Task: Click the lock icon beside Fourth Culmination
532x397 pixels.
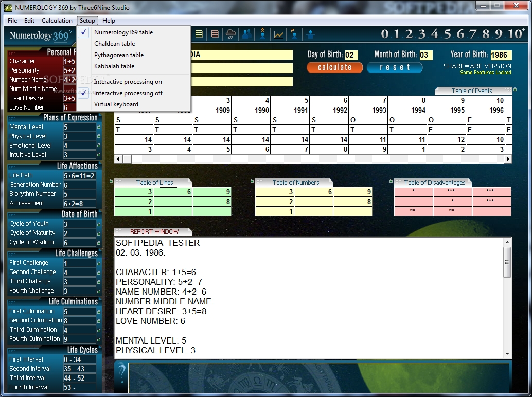Action: [99, 339]
